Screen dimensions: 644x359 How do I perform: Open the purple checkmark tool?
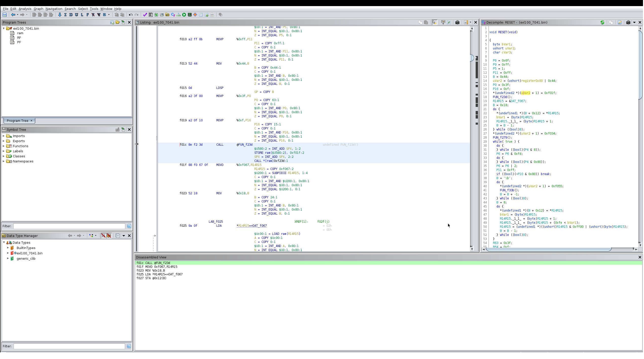point(145,15)
